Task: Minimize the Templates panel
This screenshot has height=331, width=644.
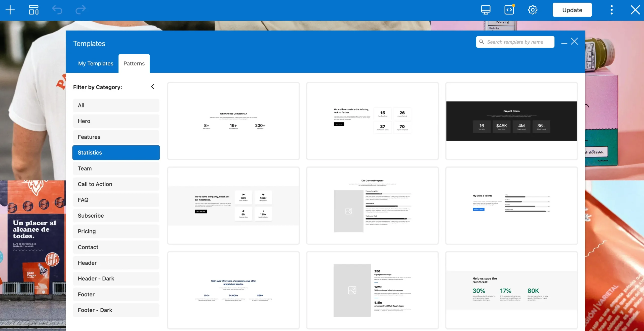Action: (x=564, y=43)
